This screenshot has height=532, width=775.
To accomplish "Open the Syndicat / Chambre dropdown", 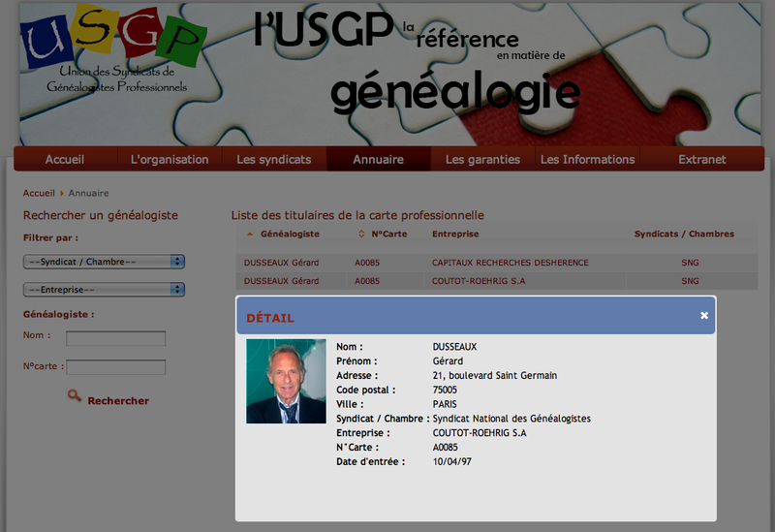I will (104, 262).
